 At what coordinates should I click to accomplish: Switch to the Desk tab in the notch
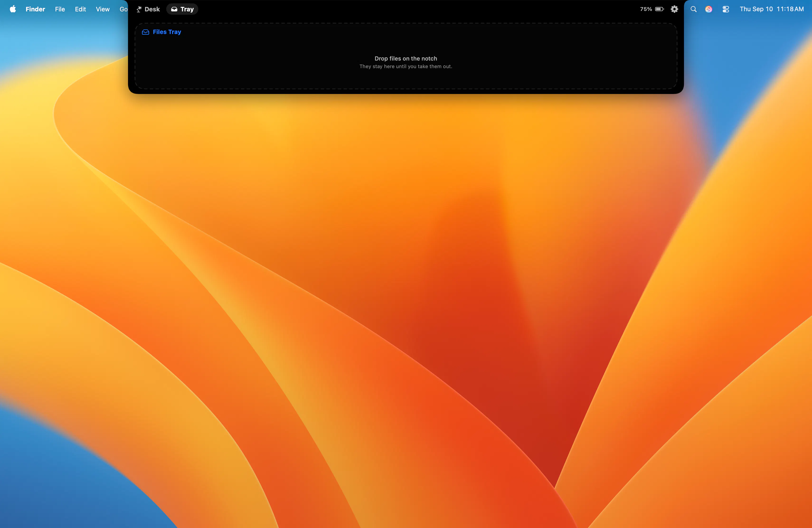tap(148, 9)
